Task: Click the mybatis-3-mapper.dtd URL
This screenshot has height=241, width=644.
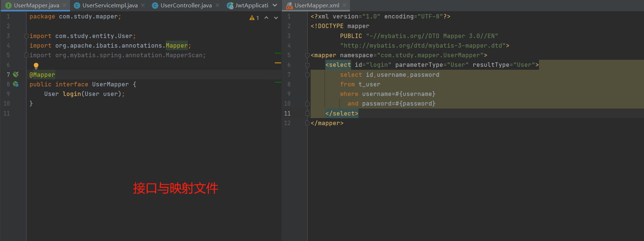Action: pyautogui.click(x=423, y=46)
